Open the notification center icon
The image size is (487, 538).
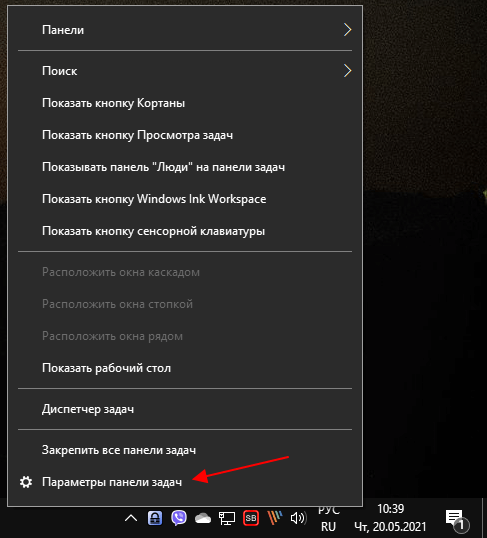tap(457, 519)
